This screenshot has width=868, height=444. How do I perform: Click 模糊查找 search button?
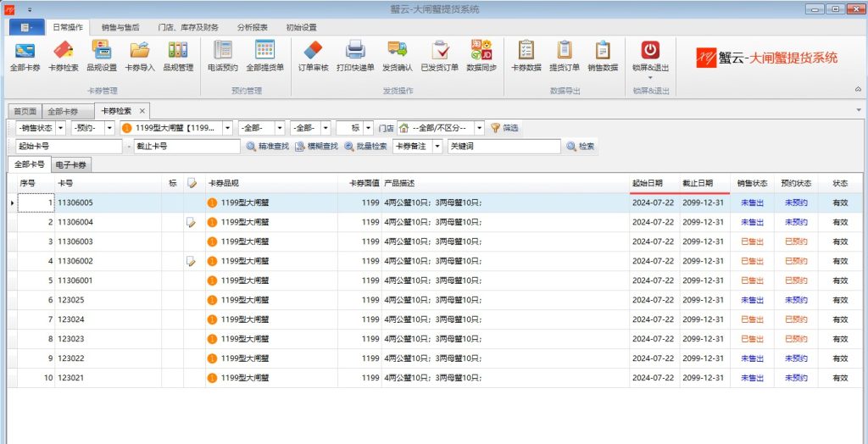(316, 147)
